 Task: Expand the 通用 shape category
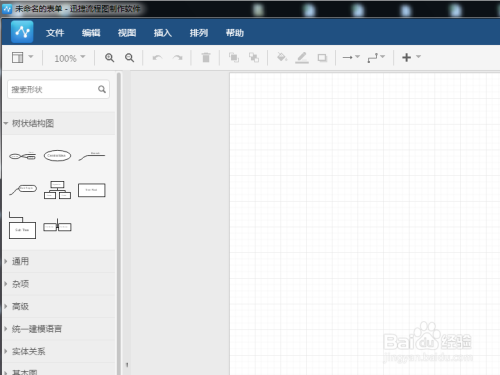pyautogui.click(x=59, y=261)
